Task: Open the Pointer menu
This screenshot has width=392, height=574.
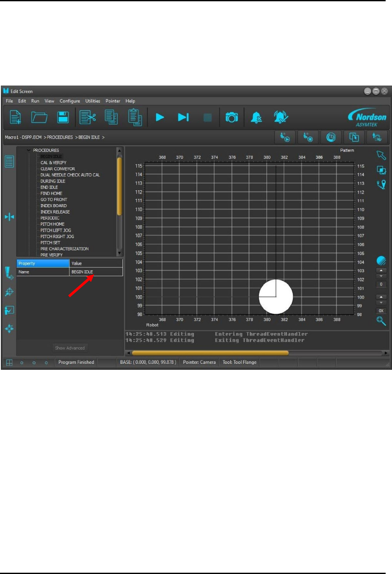Action: 113,101
